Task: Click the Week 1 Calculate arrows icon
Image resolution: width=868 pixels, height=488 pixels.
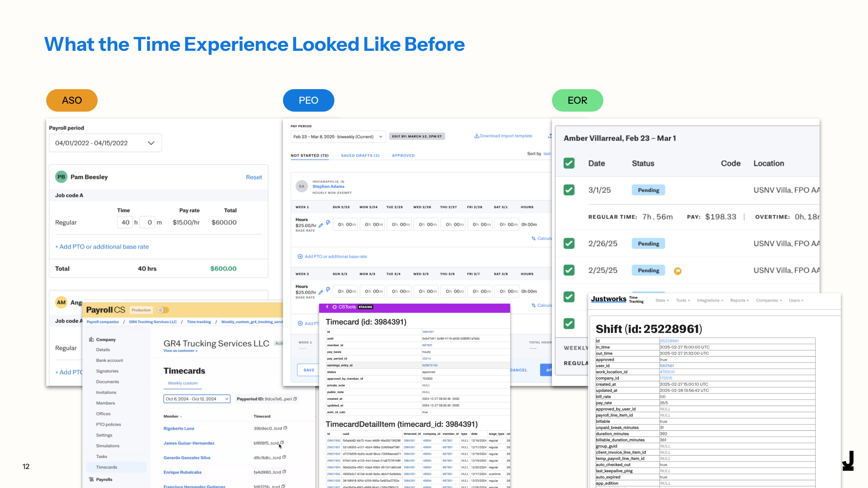Action: pyautogui.click(x=534, y=238)
